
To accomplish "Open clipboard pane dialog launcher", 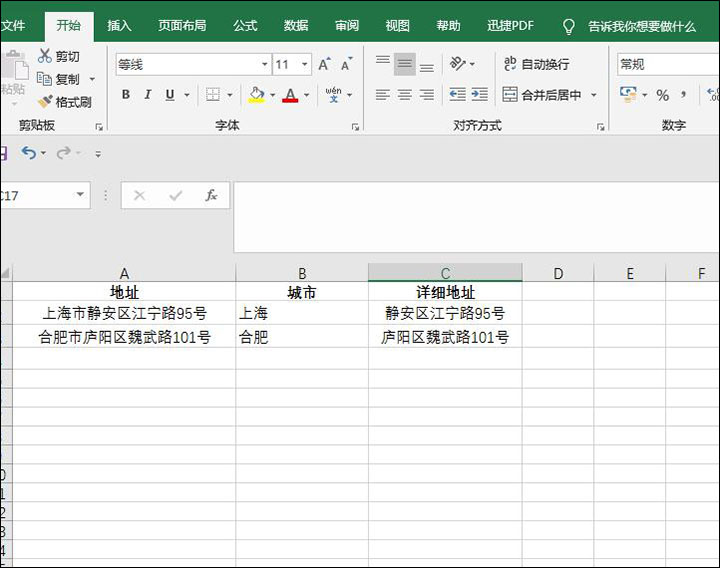I will coord(99,127).
